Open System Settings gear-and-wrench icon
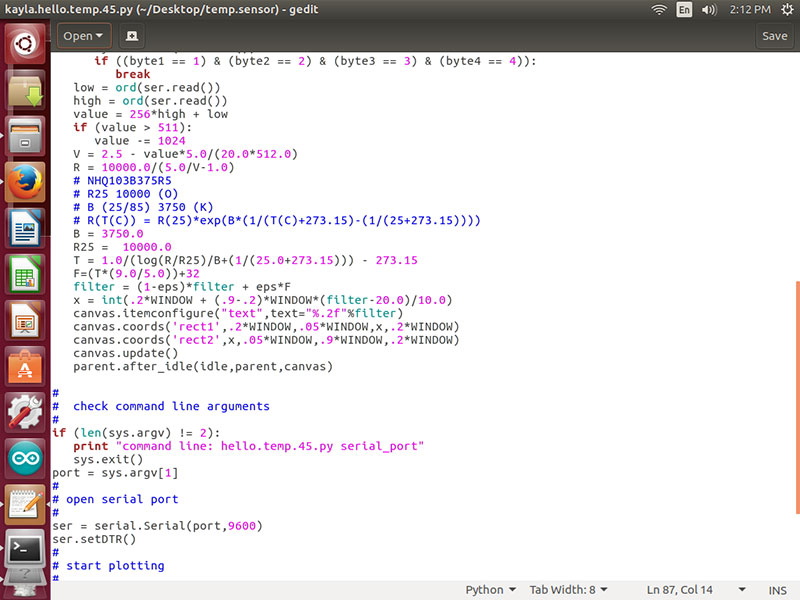The height and width of the screenshot is (600, 800). coord(24,412)
